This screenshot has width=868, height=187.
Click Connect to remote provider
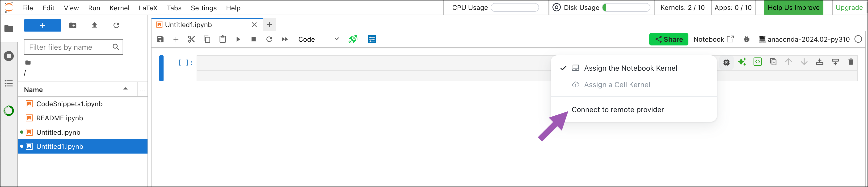pos(618,110)
